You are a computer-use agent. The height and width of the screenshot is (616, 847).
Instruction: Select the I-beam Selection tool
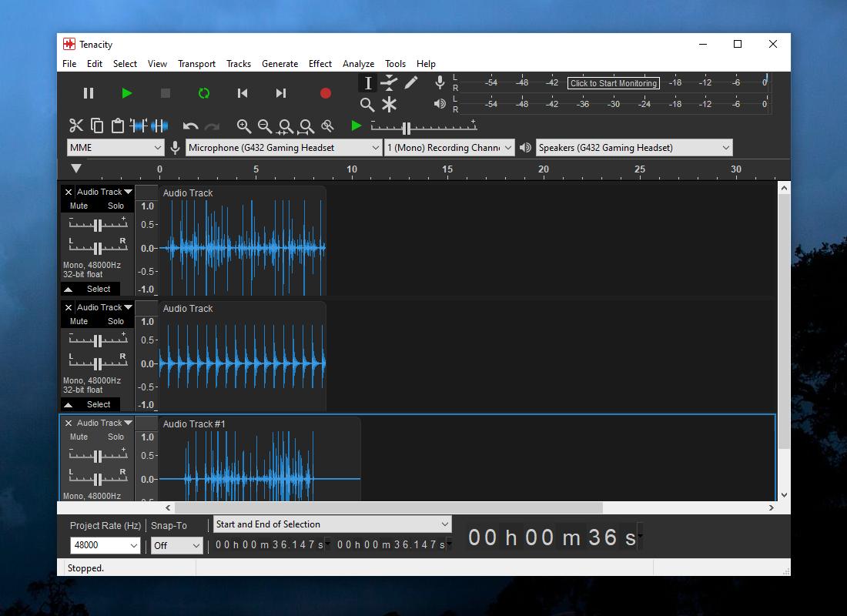pyautogui.click(x=368, y=82)
